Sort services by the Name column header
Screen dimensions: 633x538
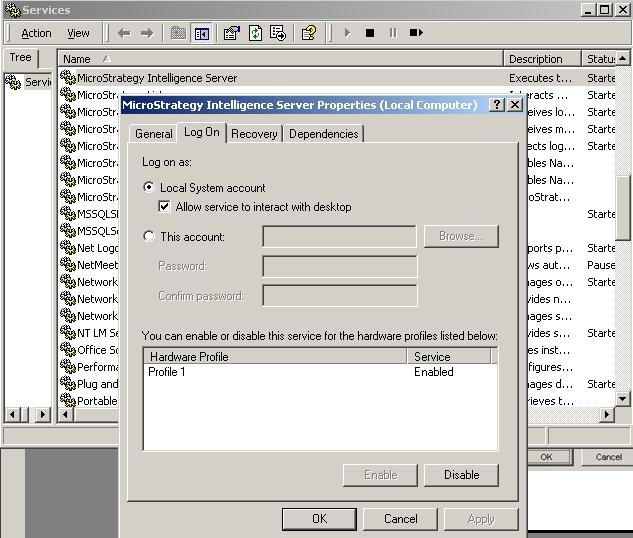(281, 59)
